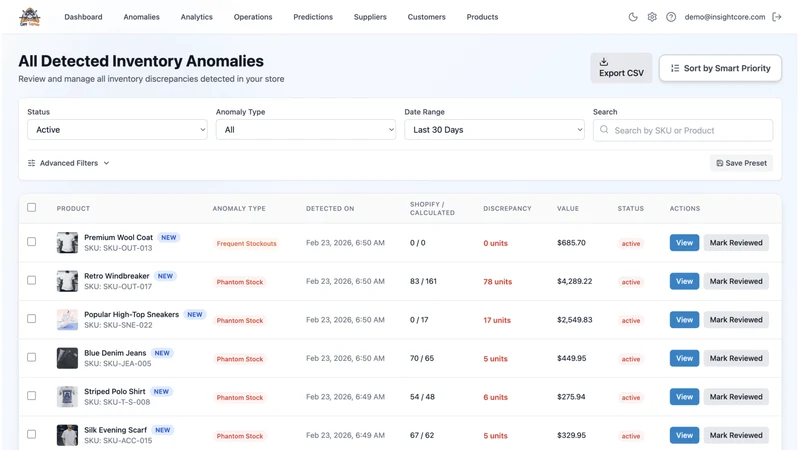Click NEW badge beside Blue Denim Jeans

[162, 353]
